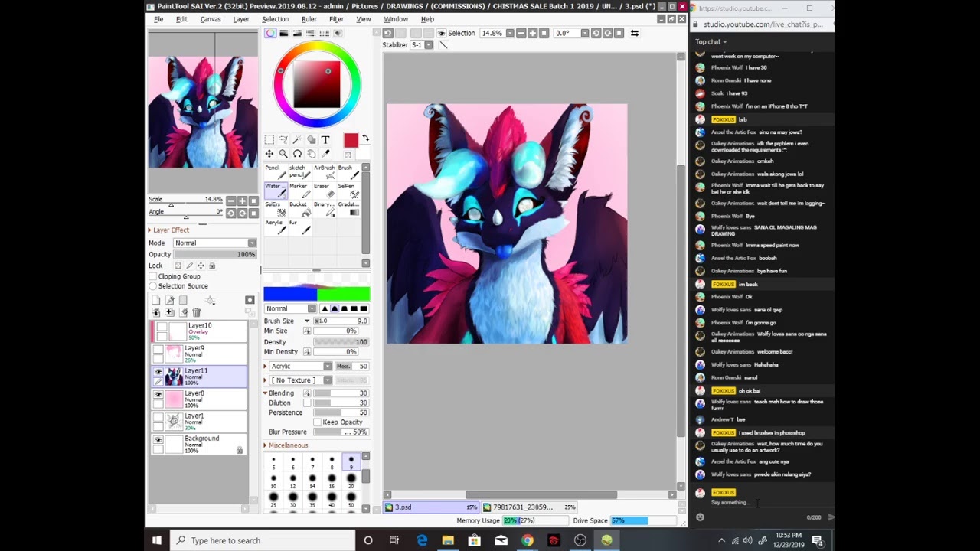This screenshot has height=551, width=980.
Task: Open the brush blend mode Normal dropdown
Action: pos(290,308)
